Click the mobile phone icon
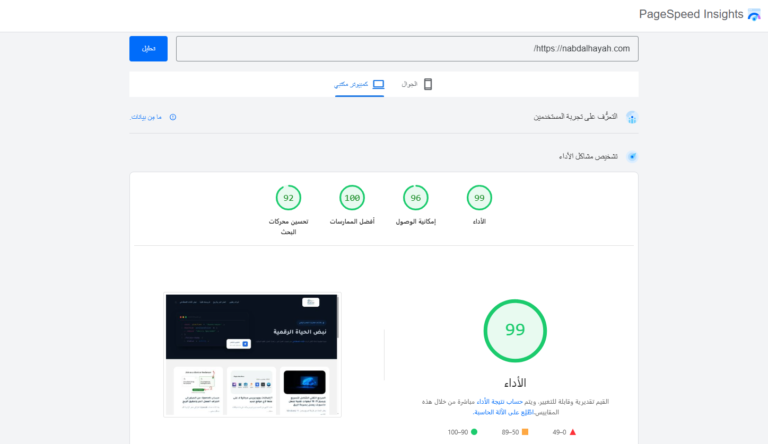Image resolution: width=768 pixels, height=444 pixels. (428, 84)
